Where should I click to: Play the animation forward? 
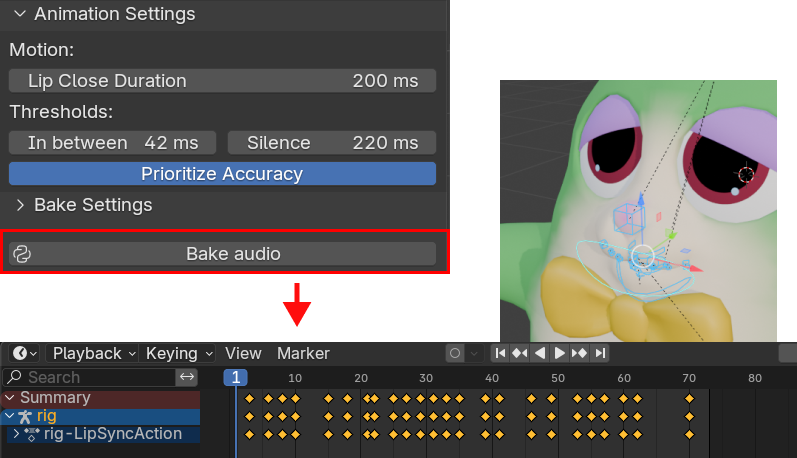pyautogui.click(x=560, y=353)
